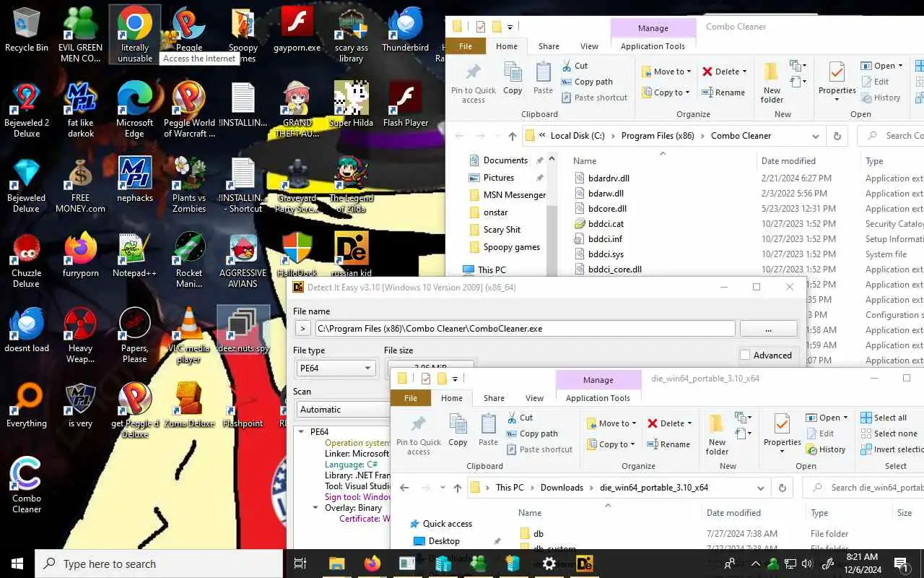Viewport: 924px width, 578px height.
Task: Select MSN Messenger in the navigation pane
Action: point(514,195)
